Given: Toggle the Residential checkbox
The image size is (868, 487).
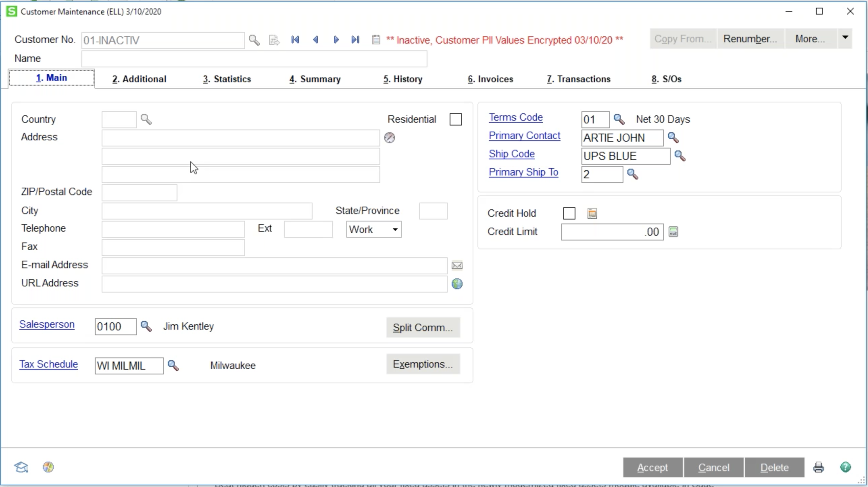Looking at the screenshot, I should tap(455, 119).
